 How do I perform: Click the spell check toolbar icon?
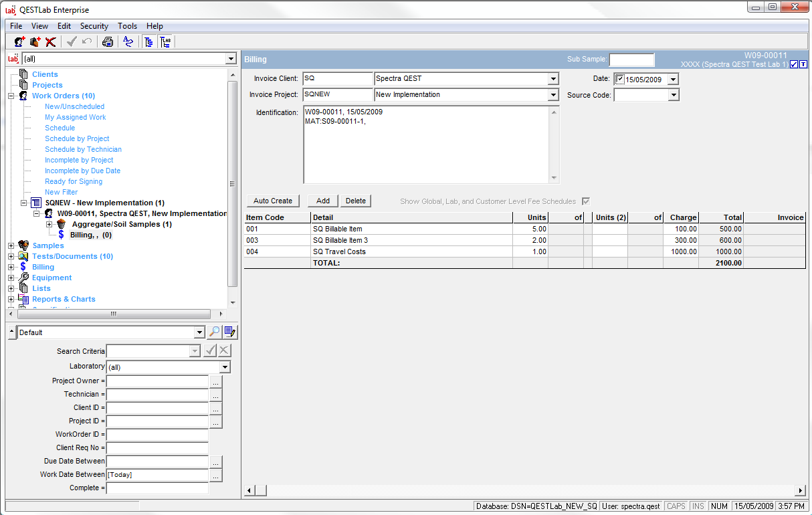pos(128,42)
